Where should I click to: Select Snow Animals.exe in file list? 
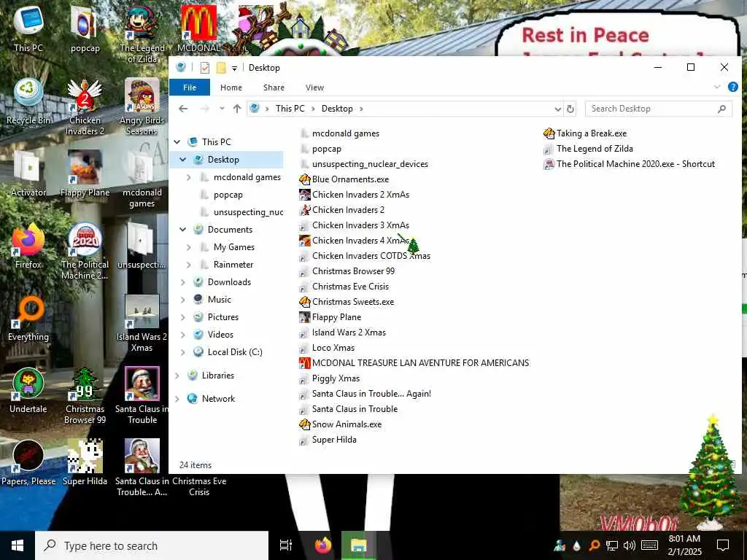pyautogui.click(x=347, y=424)
